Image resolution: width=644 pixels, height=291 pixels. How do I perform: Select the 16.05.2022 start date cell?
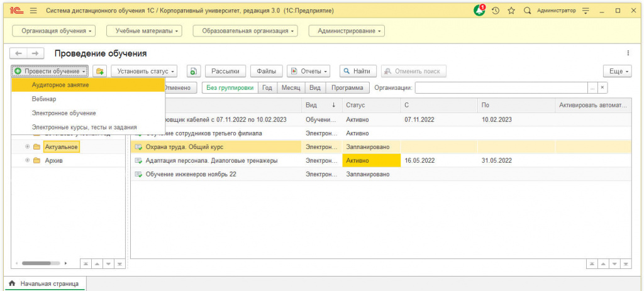pyautogui.click(x=439, y=160)
